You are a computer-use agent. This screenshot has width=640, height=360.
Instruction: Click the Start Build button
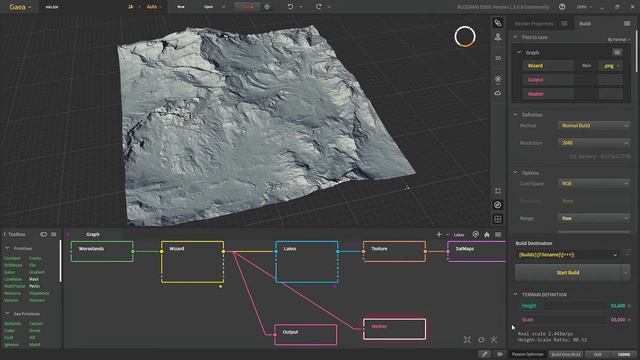coord(568,273)
